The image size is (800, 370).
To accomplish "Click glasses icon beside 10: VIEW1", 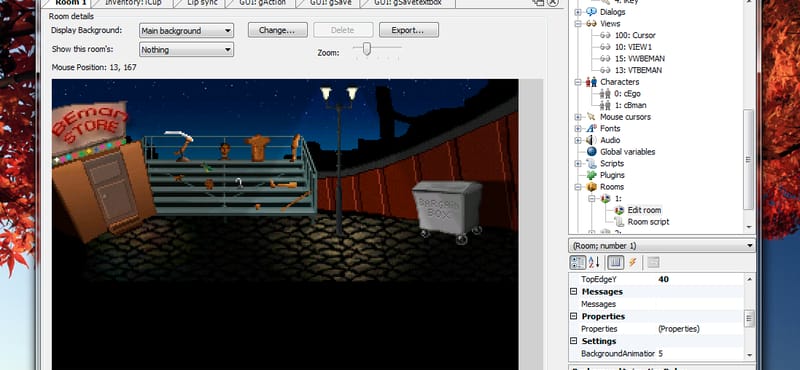I will coord(605,47).
